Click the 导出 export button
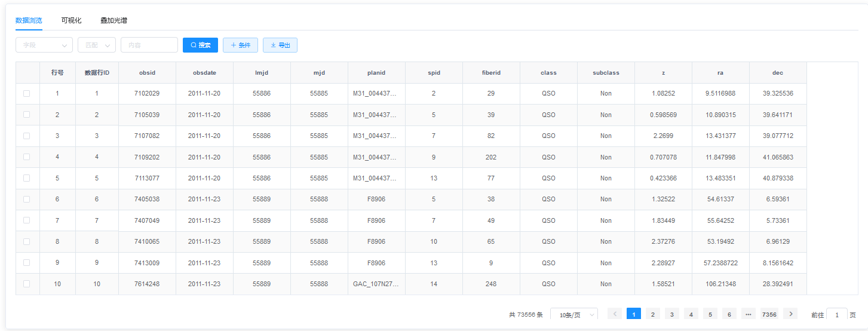The image size is (868, 331). [x=280, y=45]
